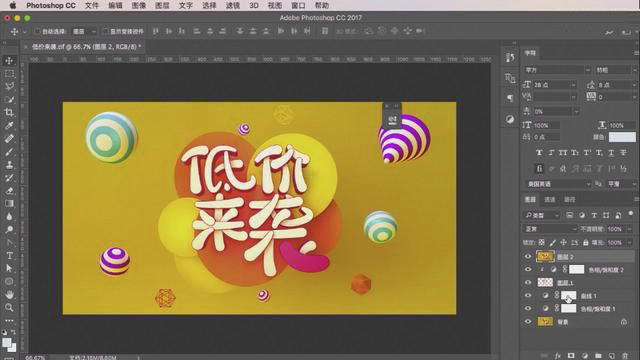Open the 文件 menu

[92, 5]
